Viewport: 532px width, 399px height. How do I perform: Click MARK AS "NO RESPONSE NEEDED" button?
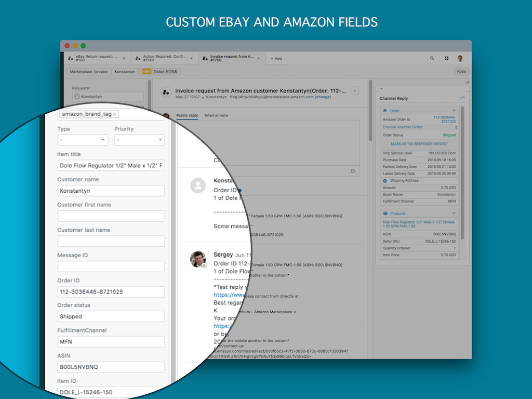point(419,143)
